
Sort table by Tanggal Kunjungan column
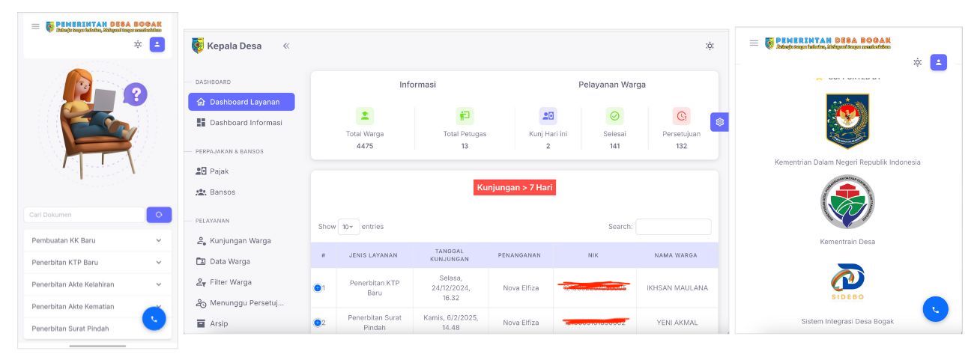(x=450, y=255)
